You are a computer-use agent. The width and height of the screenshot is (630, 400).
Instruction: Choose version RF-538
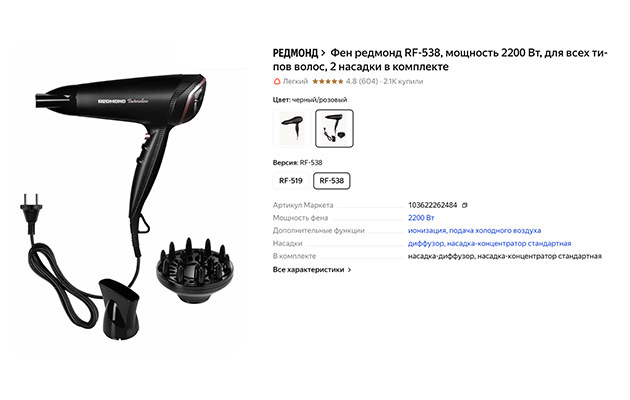(x=331, y=181)
